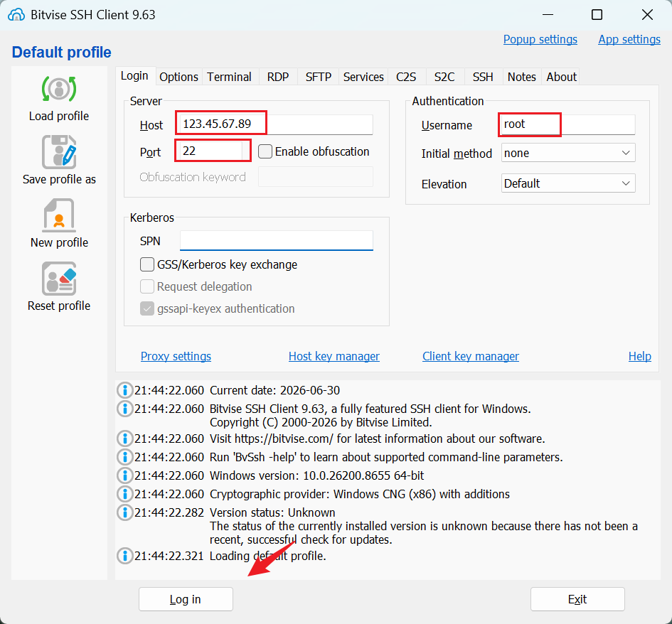Open the RDP tab
The image size is (672, 624).
click(x=278, y=77)
